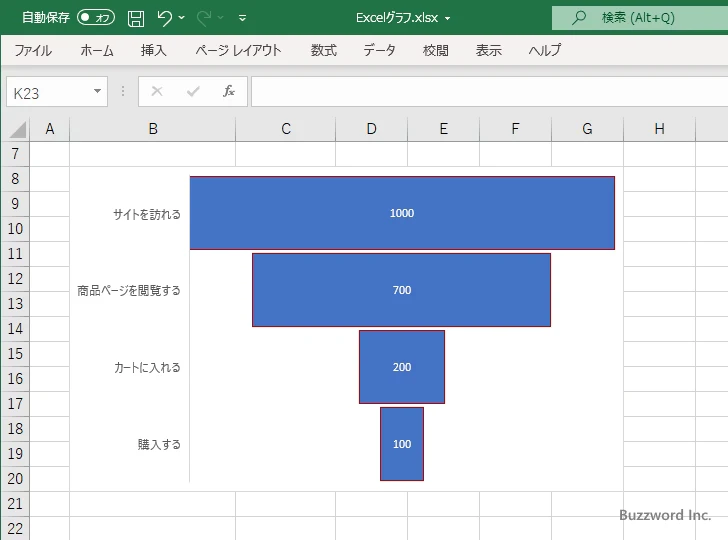728x540 pixels.
Task: Open the Undo history dropdown arrow
Action: pos(182,18)
